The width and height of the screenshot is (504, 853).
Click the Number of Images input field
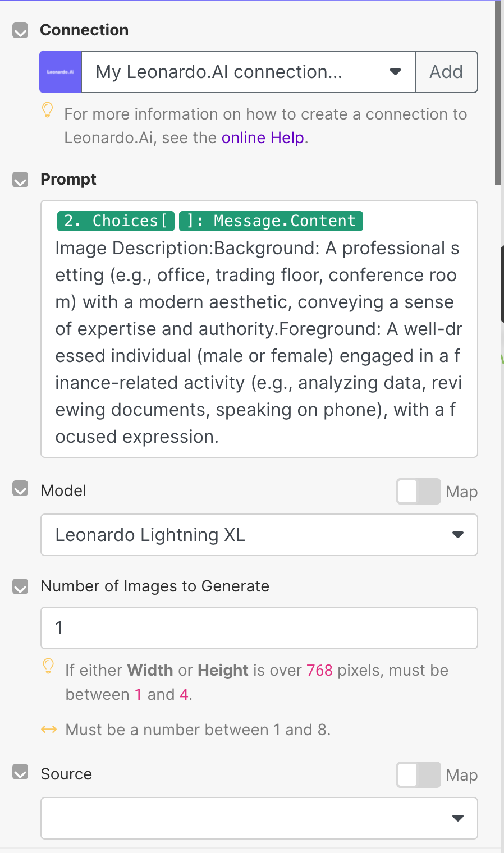[259, 627]
